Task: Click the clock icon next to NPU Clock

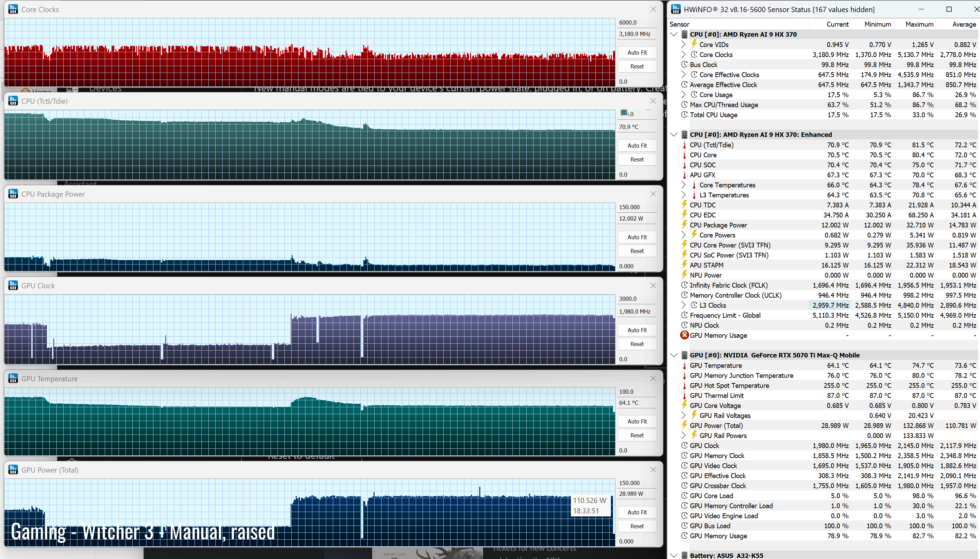Action: point(684,325)
